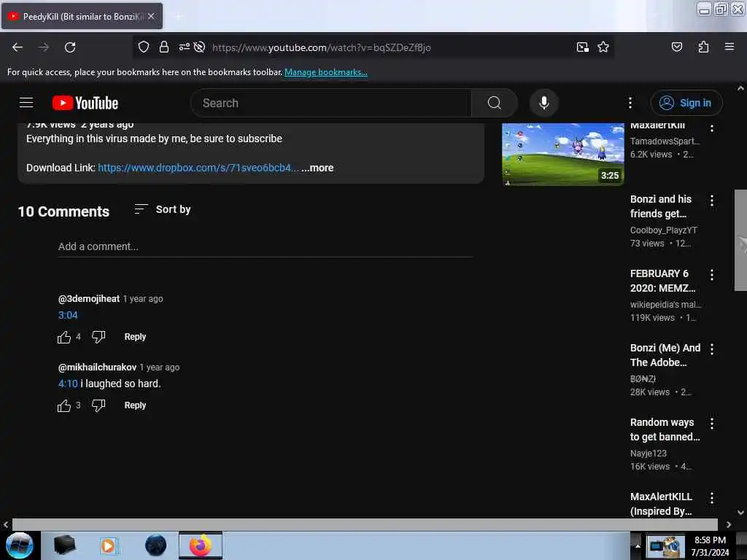Search with your voice microphone
Viewport: 747px width, 560px height.
coord(544,103)
